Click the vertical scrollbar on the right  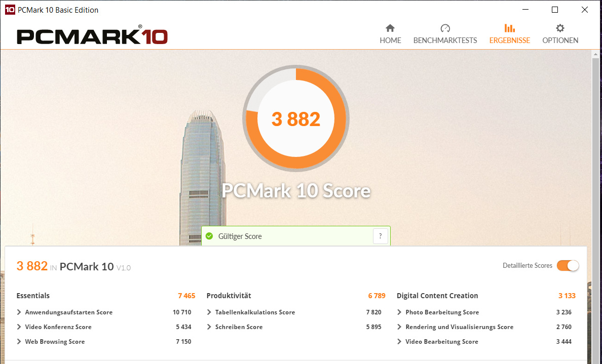pos(595,207)
